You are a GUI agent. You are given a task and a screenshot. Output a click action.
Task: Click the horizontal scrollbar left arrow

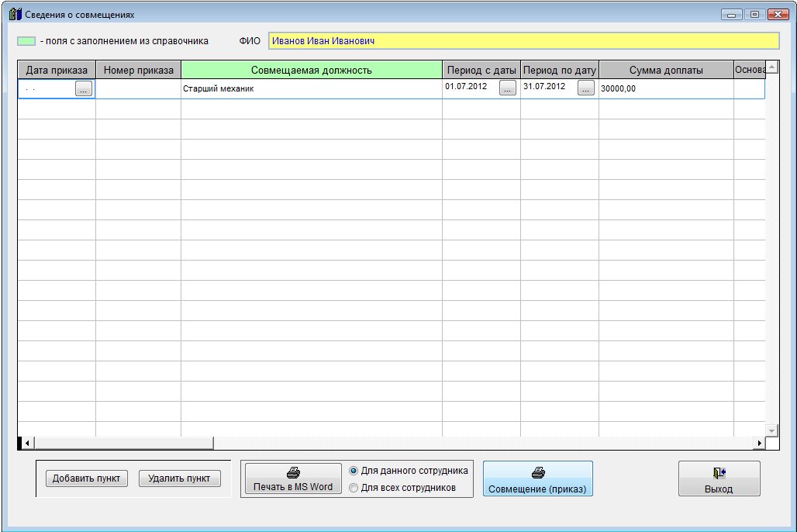coord(27,443)
